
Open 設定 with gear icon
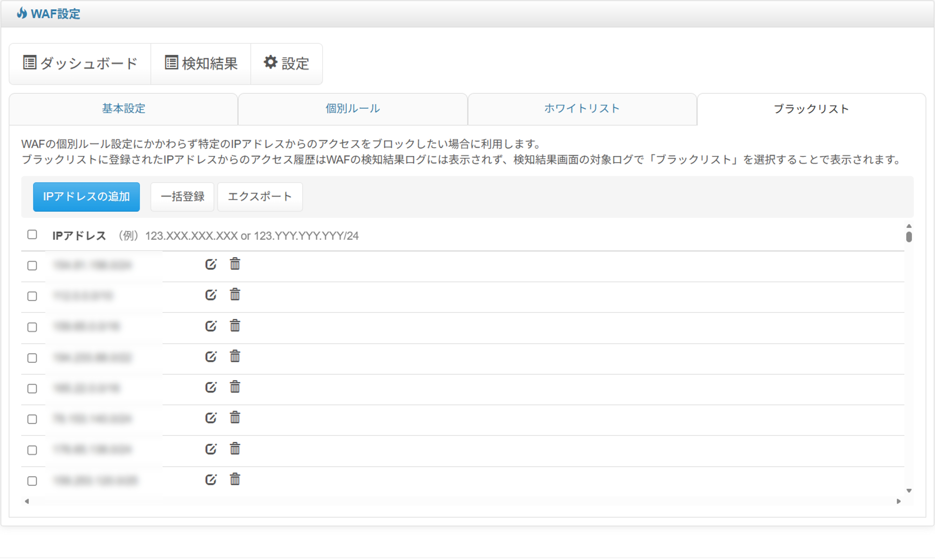(x=287, y=64)
